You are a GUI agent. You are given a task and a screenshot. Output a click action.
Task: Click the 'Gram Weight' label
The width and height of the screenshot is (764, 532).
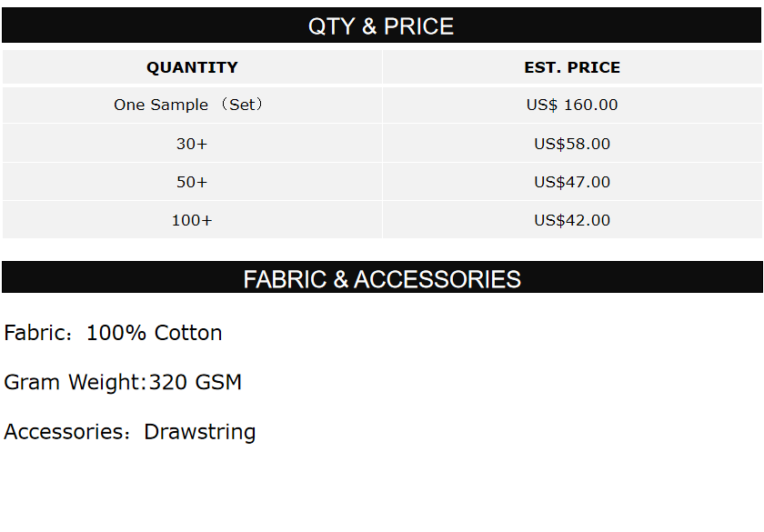coord(73,382)
